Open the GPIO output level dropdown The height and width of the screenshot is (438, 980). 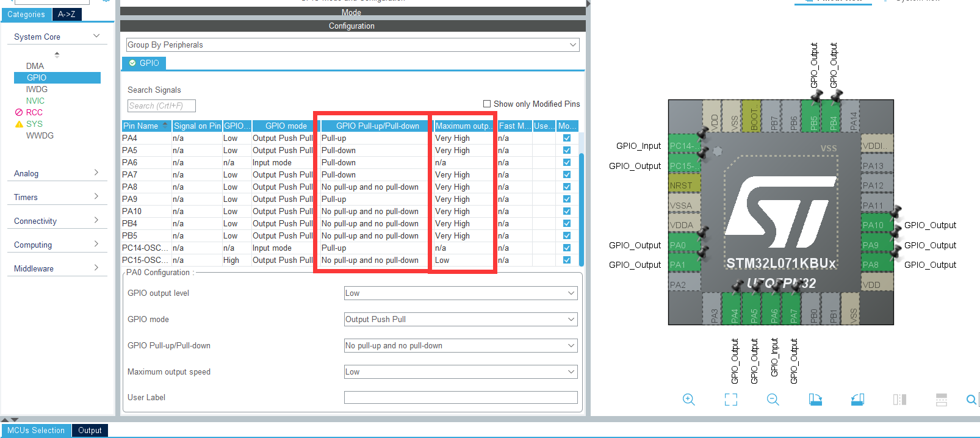pyautogui.click(x=461, y=293)
